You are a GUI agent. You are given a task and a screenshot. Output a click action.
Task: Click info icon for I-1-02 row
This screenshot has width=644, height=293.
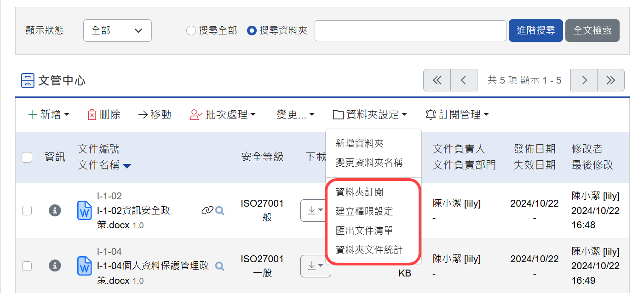click(55, 210)
